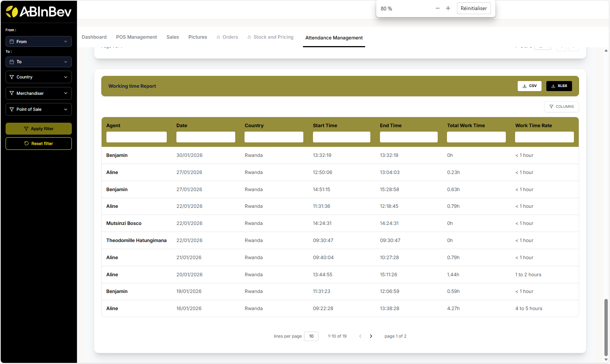Expand the Country filter dropdown
Image resolution: width=610 pixels, height=364 pixels.
(39, 77)
